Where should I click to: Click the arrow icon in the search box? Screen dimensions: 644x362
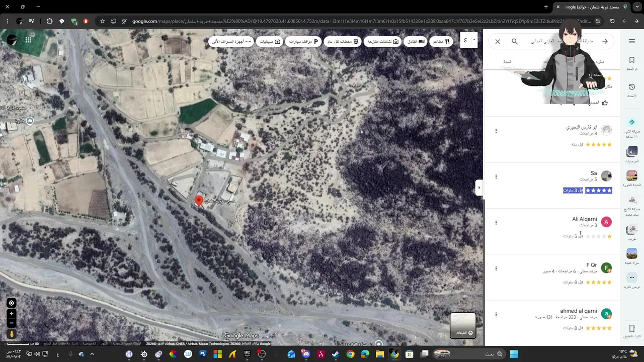pyautogui.click(x=605, y=41)
